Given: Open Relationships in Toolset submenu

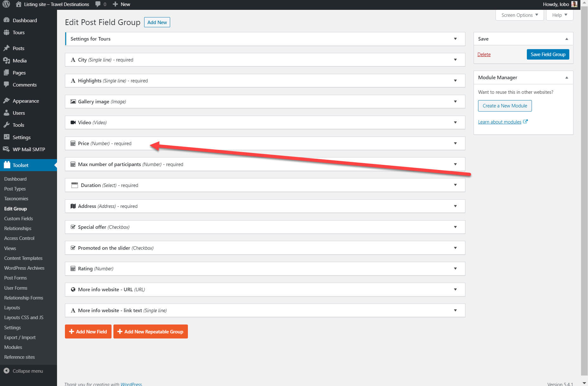Looking at the screenshot, I should [18, 228].
